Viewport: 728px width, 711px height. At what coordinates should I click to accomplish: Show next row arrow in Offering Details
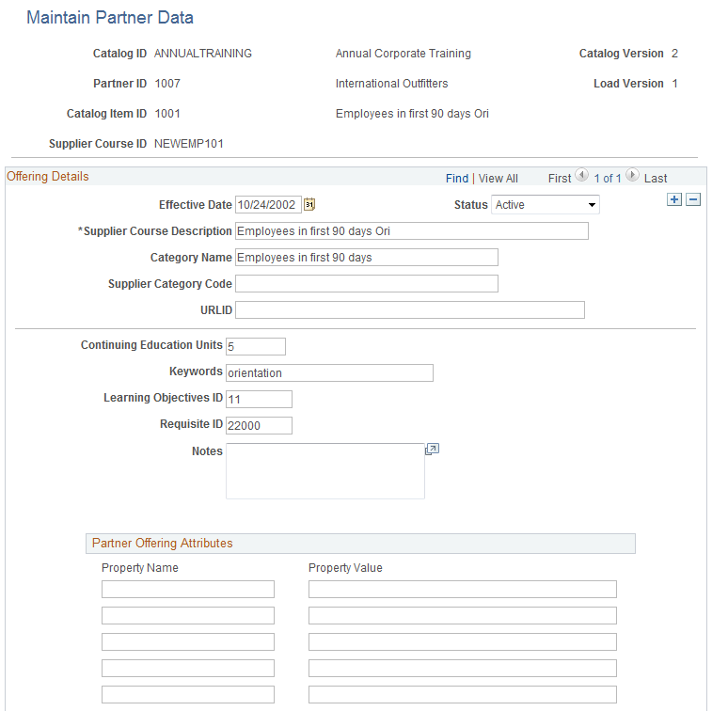click(x=632, y=175)
